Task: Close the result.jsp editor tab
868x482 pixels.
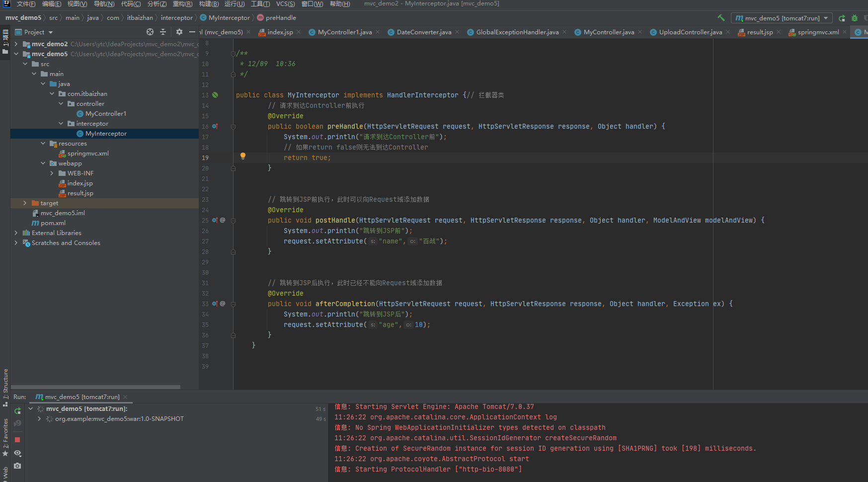Action: tap(779, 32)
